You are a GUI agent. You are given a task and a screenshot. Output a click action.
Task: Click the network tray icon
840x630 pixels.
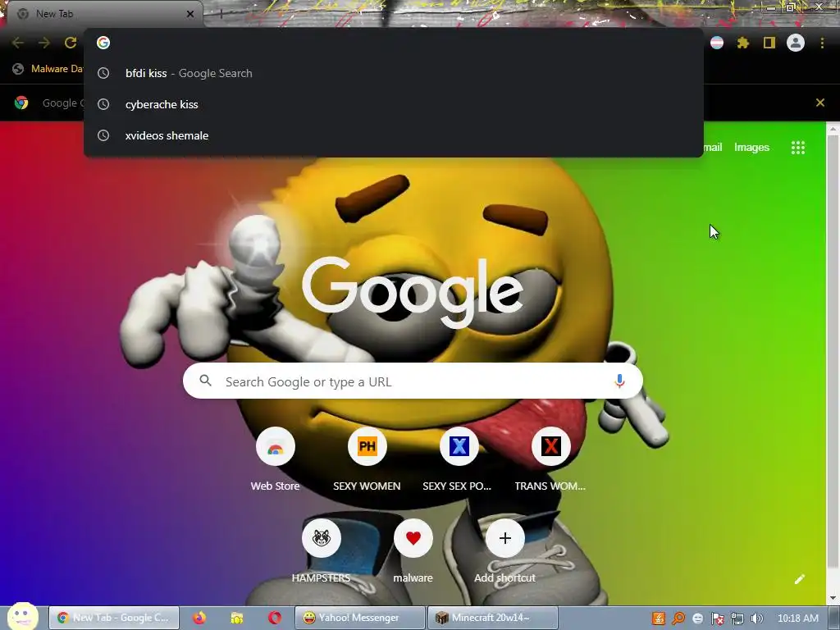[x=737, y=619]
